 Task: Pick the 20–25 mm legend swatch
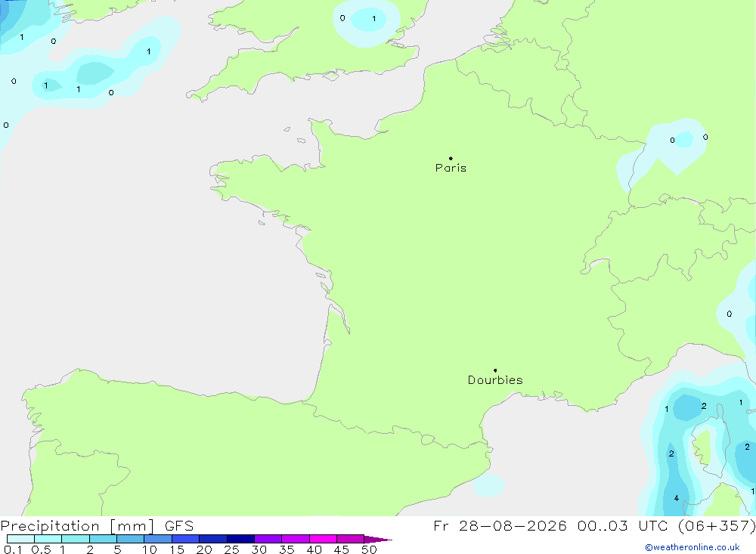point(213,539)
